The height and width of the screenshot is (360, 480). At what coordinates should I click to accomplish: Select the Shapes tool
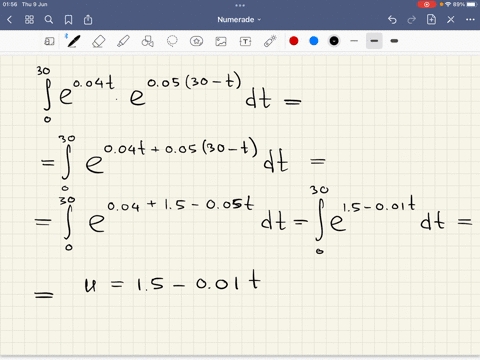point(147,41)
